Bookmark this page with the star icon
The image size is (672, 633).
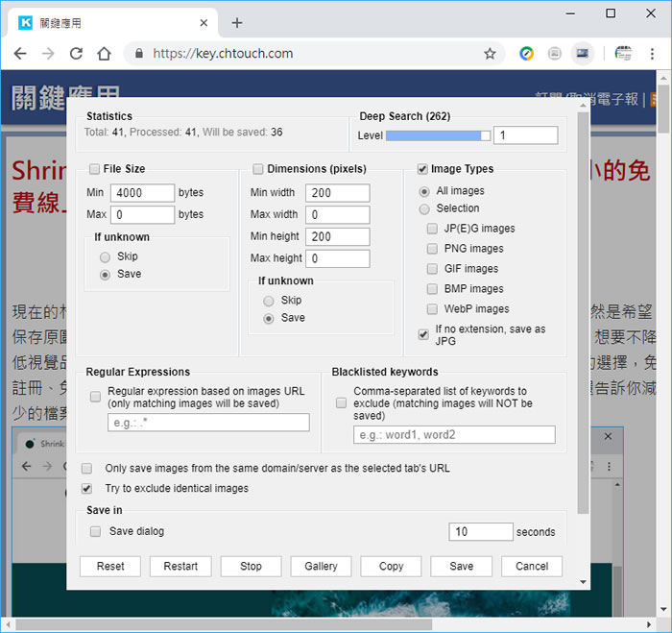(490, 54)
